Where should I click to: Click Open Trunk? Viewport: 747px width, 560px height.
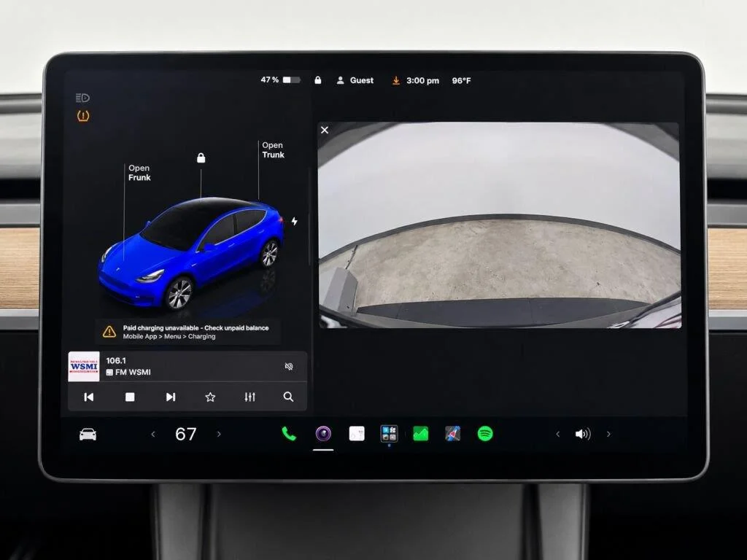[x=273, y=150]
